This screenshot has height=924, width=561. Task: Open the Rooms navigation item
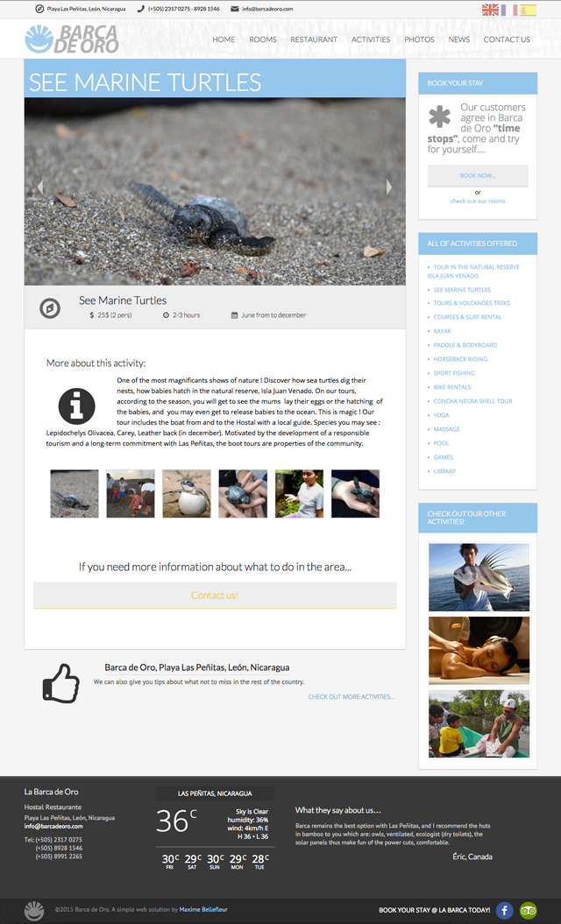click(262, 39)
